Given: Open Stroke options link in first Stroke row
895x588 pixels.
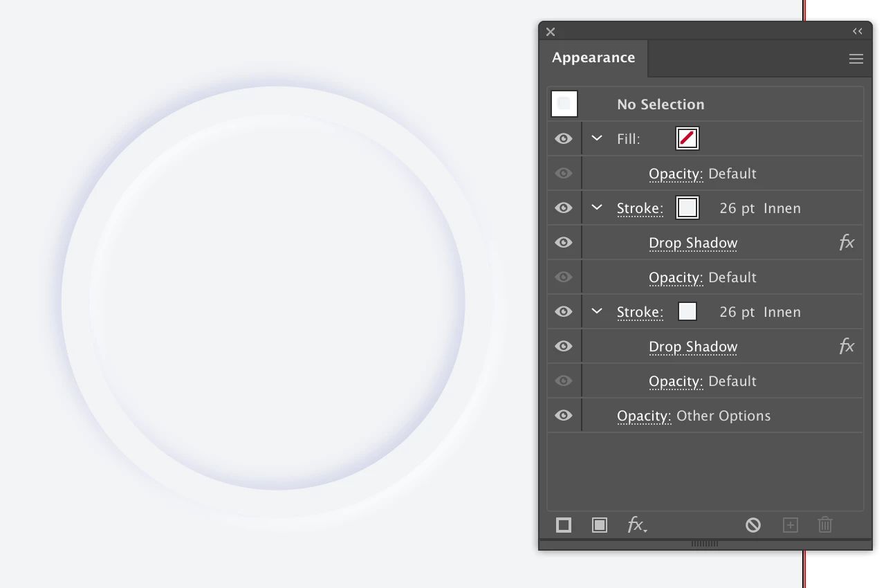Looking at the screenshot, I should (x=640, y=208).
